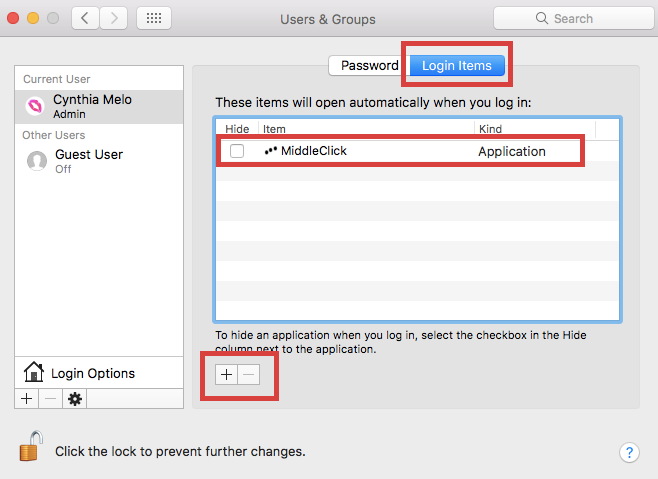Screen dimensions: 658x479
Task: Add a new user account with plus
Action: click(x=26, y=399)
